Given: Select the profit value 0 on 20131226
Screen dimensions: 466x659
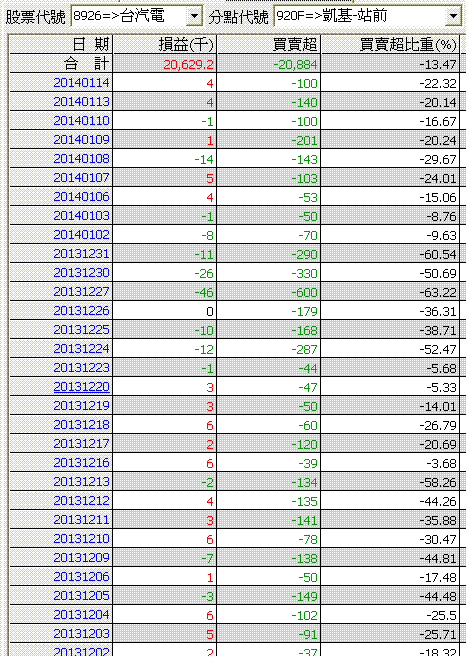Looking at the screenshot, I should click(x=210, y=311).
